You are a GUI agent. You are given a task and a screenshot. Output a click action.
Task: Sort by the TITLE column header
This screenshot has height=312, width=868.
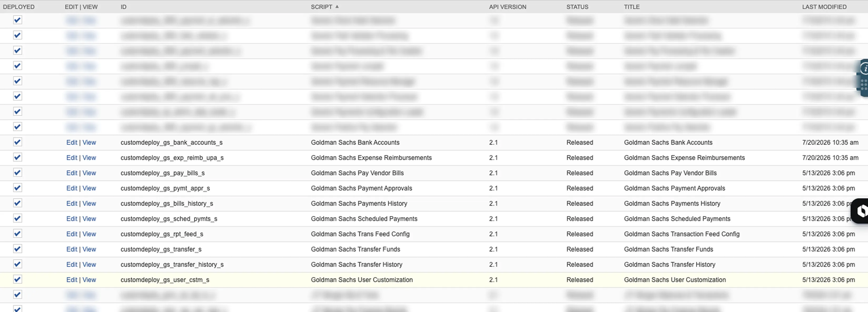click(x=632, y=7)
